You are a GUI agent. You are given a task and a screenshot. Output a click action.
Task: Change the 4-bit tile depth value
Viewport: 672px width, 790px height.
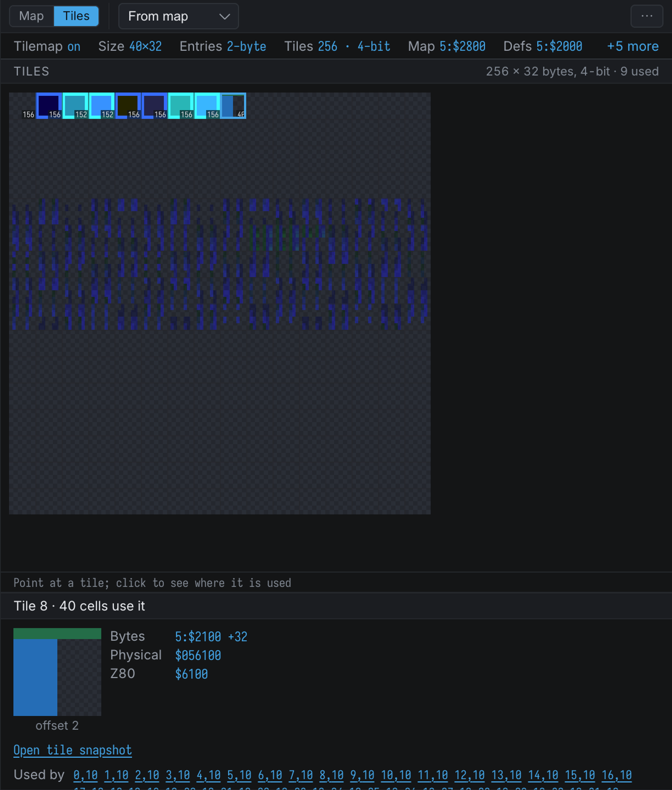(374, 46)
